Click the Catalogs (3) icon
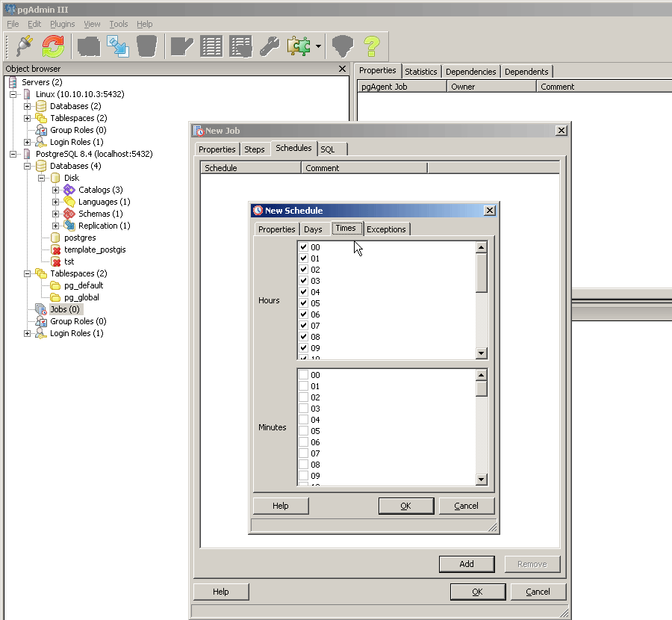Screen dimensions: 672x620 [69, 190]
